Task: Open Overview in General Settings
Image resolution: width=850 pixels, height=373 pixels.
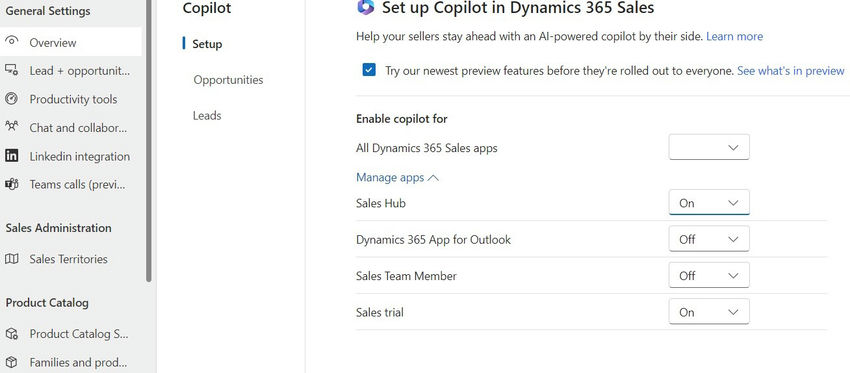Action: (x=70, y=42)
